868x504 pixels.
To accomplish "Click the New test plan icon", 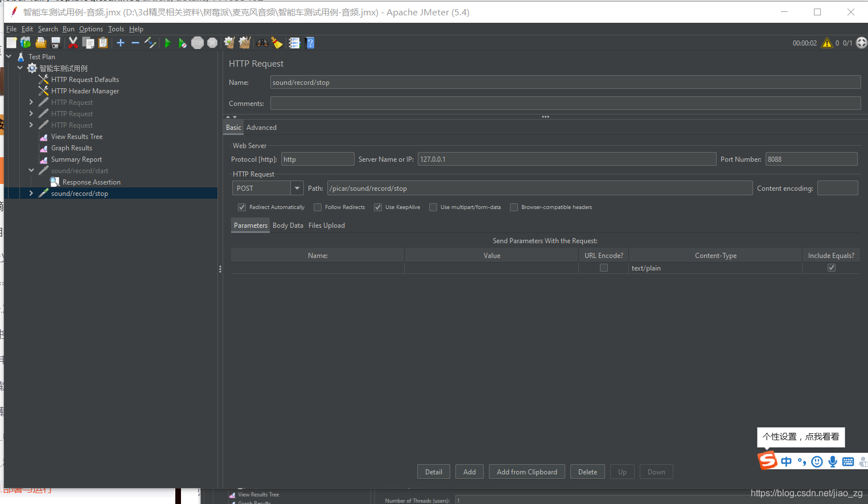I will point(11,43).
